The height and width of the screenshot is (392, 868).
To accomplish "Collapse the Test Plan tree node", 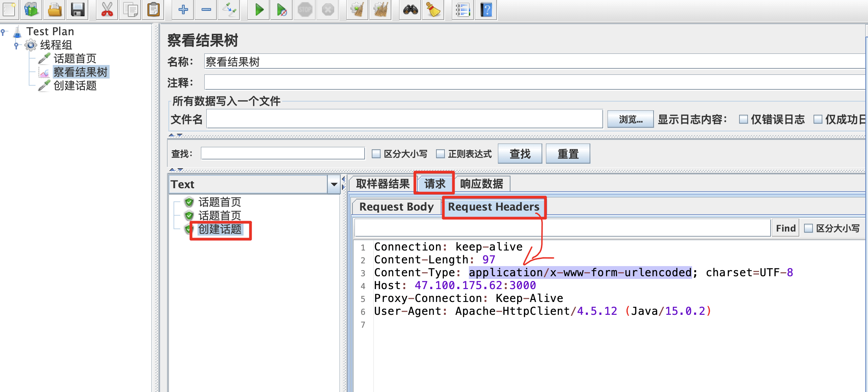I will pyautogui.click(x=3, y=32).
